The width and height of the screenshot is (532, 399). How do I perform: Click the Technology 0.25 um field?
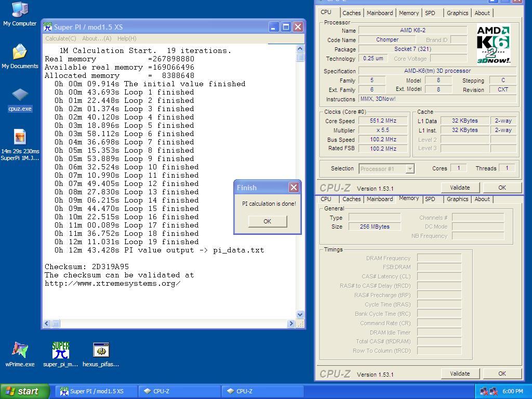(373, 58)
